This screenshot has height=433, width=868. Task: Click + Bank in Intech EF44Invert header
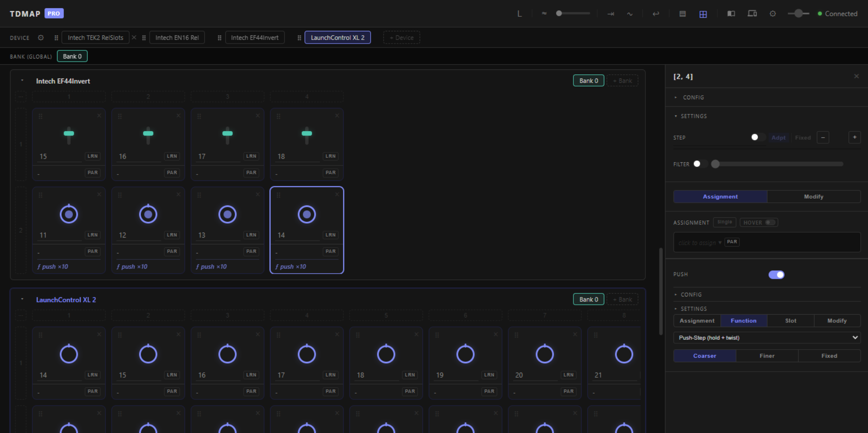point(622,81)
